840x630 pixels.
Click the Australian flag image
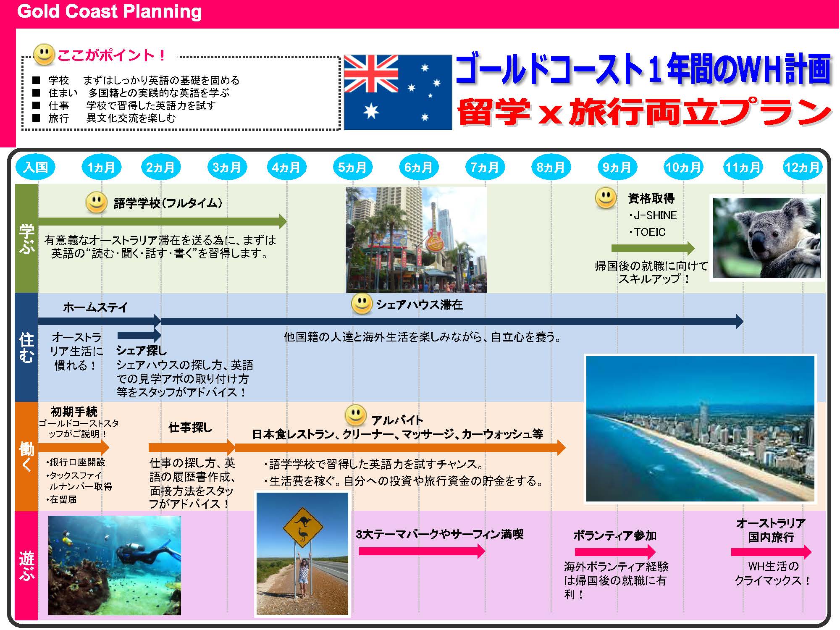(398, 92)
